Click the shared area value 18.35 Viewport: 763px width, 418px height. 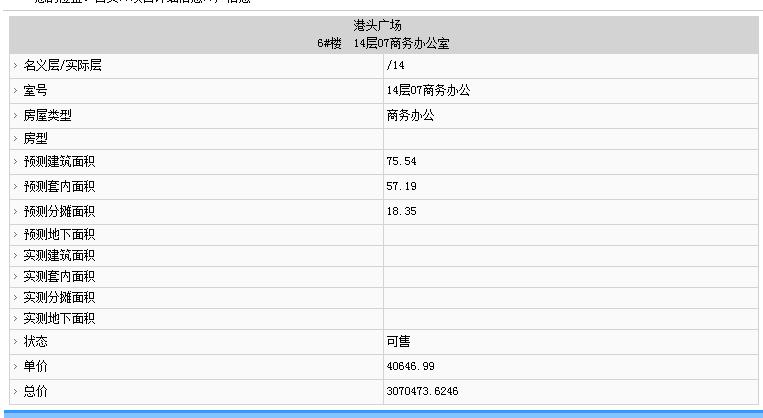[401, 212]
